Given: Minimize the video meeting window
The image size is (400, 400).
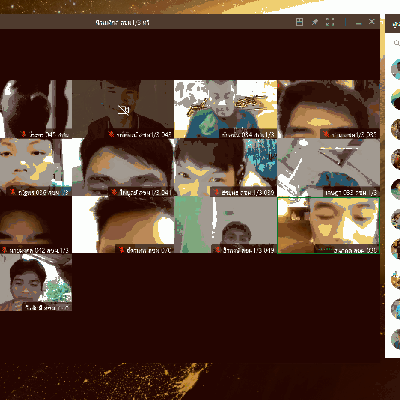Looking at the screenshot, I should click(x=358, y=23).
